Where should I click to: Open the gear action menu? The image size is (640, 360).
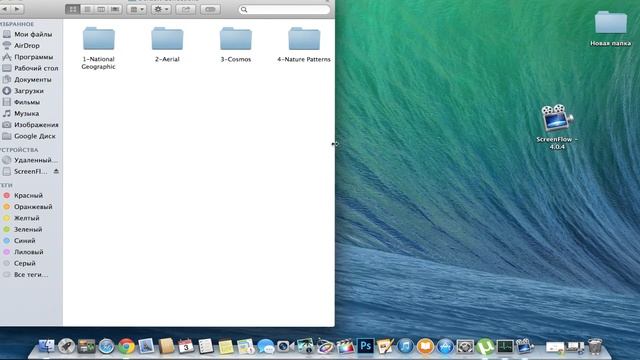161,9
